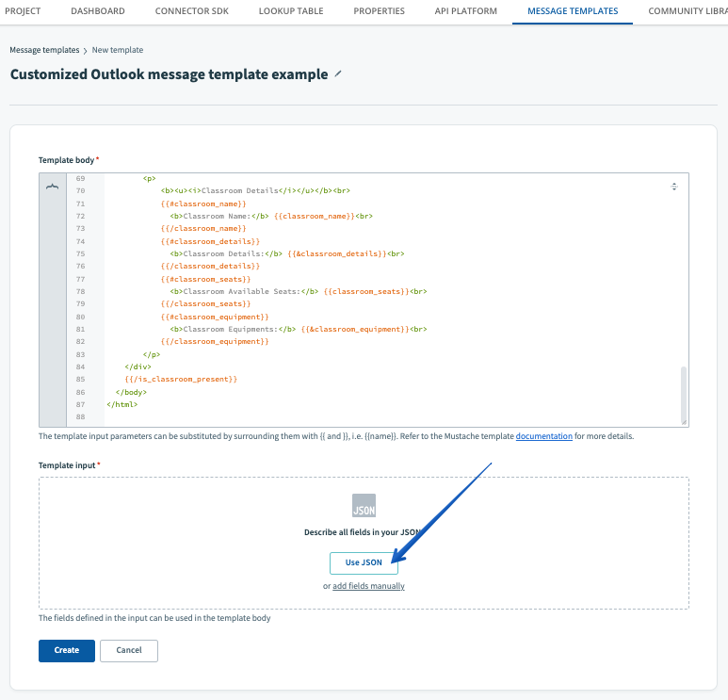The image size is (728, 700).
Task: Click the Template body label
Action: coord(66,160)
